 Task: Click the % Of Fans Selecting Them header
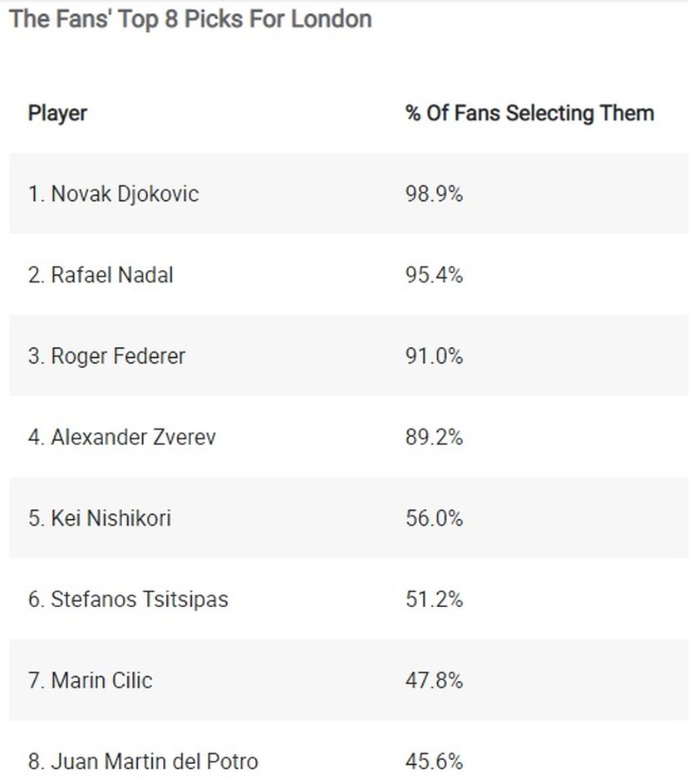click(x=530, y=113)
